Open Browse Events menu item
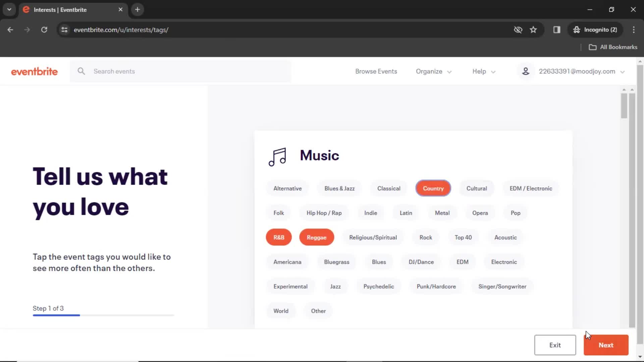This screenshot has width=644, height=362. pos(376,71)
